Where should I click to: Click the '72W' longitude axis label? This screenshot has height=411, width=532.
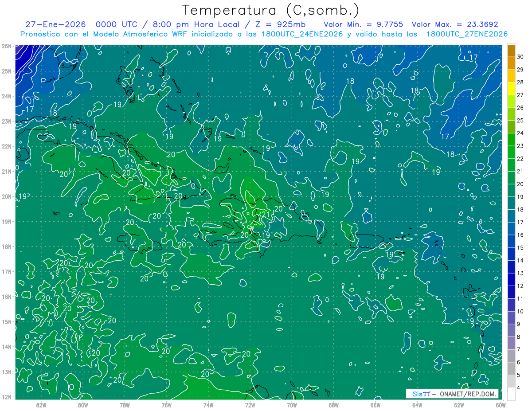(x=250, y=405)
